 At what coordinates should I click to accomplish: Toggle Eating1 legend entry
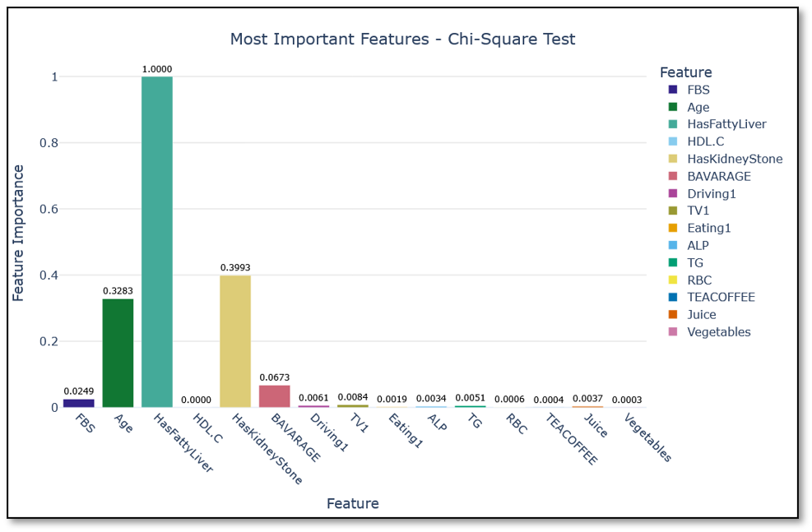pyautogui.click(x=708, y=228)
